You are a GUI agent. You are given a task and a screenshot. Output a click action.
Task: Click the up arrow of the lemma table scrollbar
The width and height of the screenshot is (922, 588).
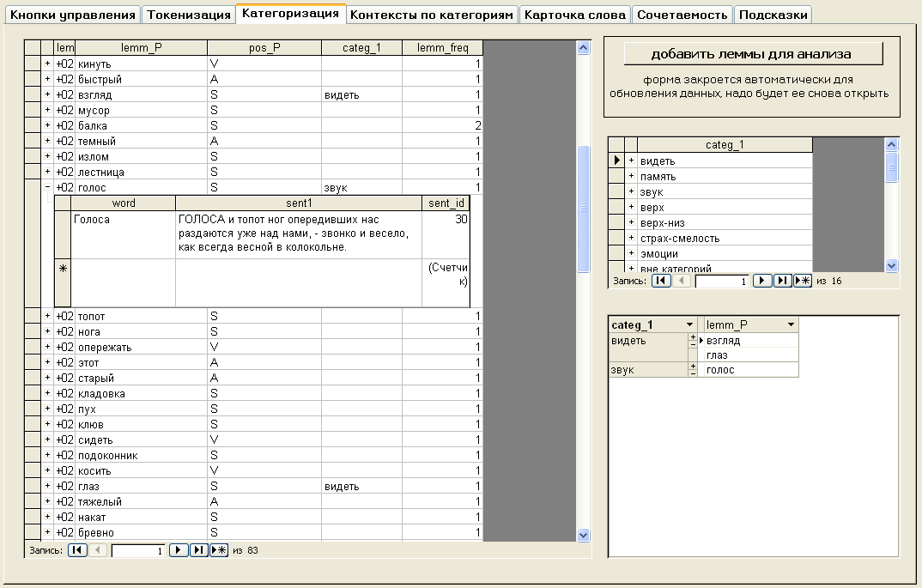click(583, 47)
